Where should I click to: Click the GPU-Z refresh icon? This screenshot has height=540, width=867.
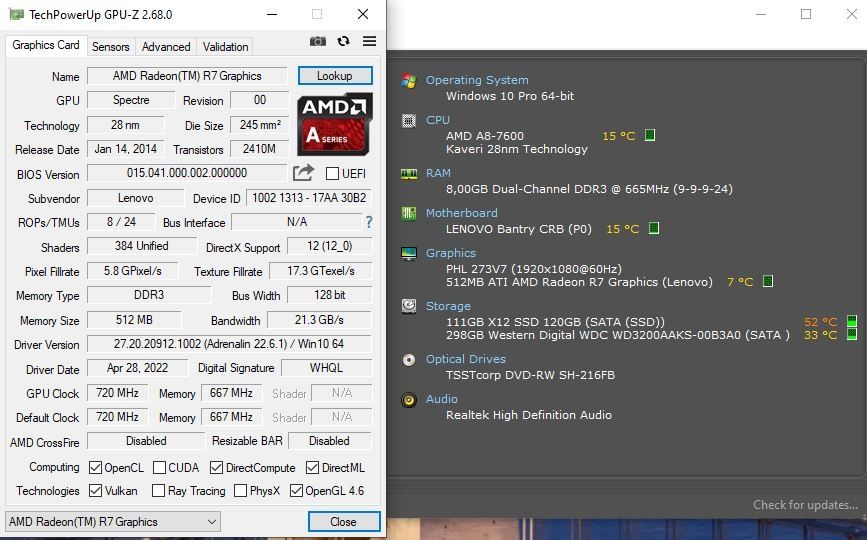pyautogui.click(x=343, y=41)
